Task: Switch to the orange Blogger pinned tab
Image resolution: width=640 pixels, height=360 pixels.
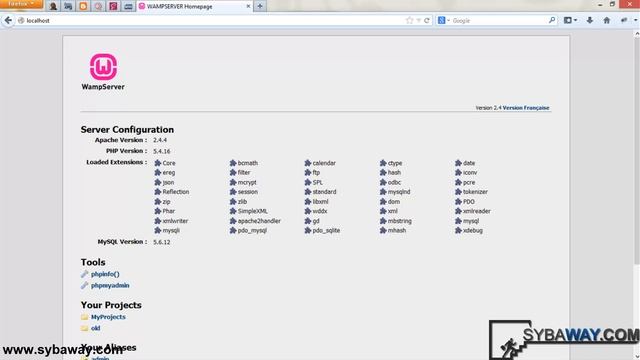Action: (83, 6)
